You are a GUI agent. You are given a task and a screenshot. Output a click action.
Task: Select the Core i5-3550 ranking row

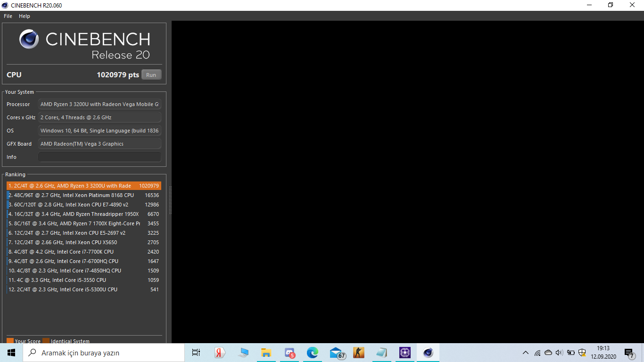[84, 280]
